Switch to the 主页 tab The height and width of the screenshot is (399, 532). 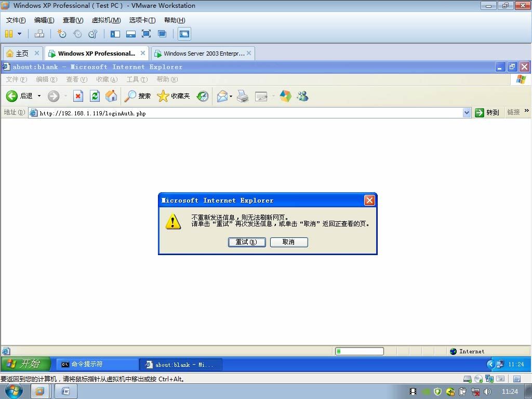tap(22, 54)
